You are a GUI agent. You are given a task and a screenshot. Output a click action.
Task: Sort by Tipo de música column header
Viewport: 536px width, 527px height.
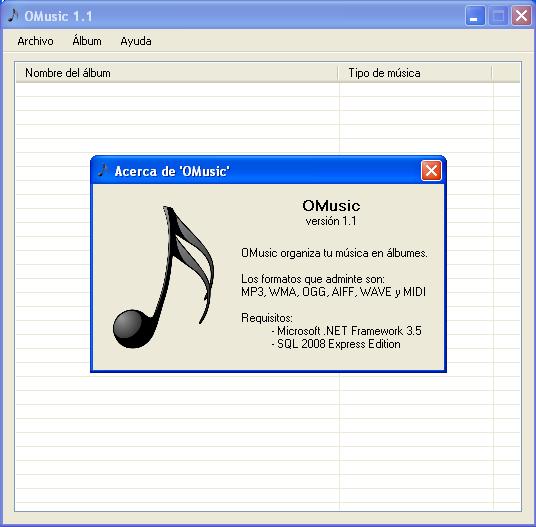point(415,73)
